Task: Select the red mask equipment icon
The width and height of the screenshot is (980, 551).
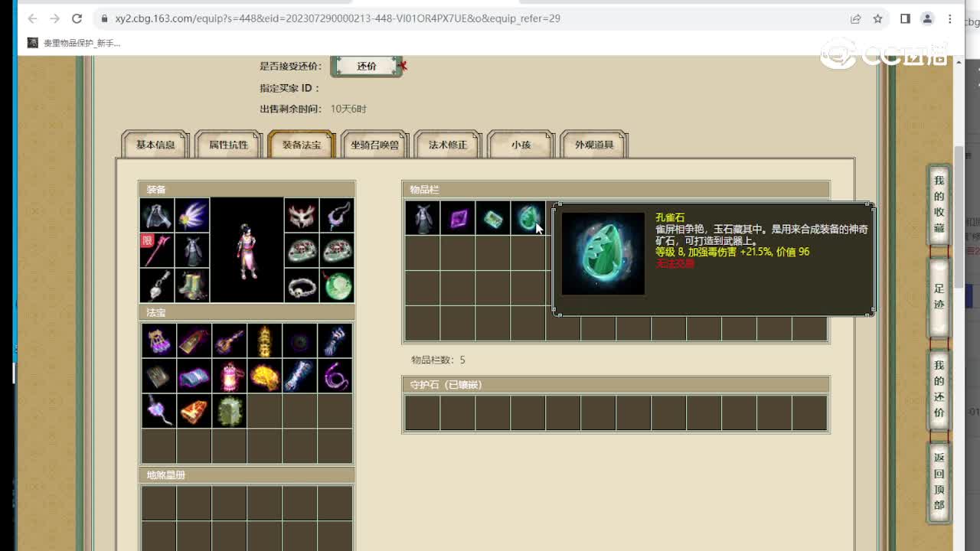Action: pos(302,215)
